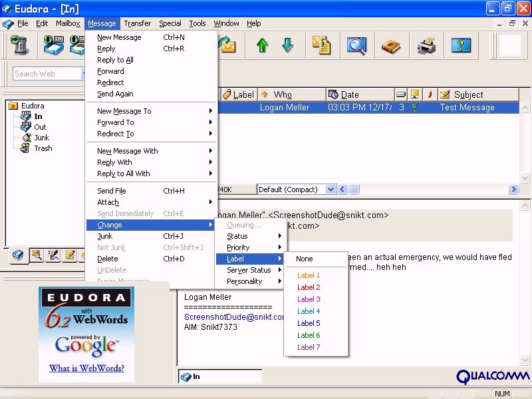Sort messages by the Subject column header

coord(478,94)
